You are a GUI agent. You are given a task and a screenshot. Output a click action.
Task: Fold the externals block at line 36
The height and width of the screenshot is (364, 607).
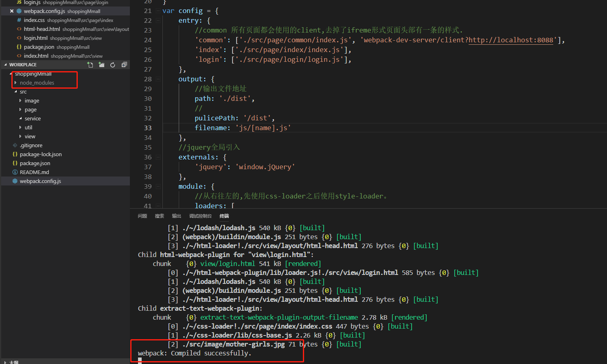point(158,157)
